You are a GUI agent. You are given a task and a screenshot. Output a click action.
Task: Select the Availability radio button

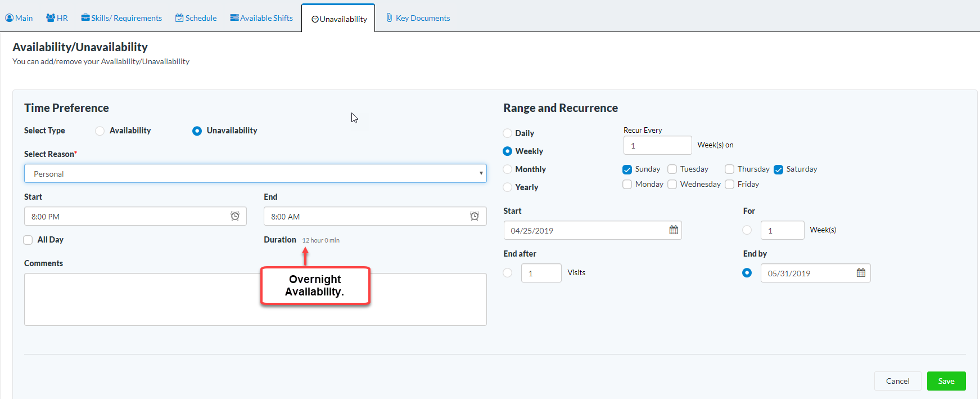point(100,131)
